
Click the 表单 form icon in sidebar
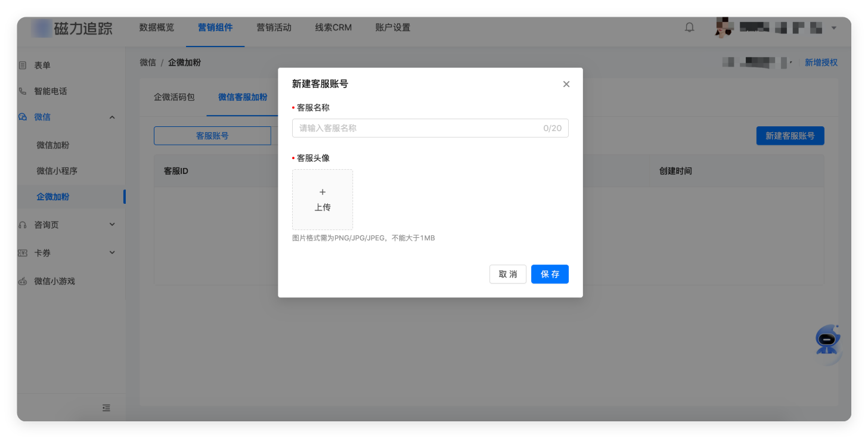(23, 65)
